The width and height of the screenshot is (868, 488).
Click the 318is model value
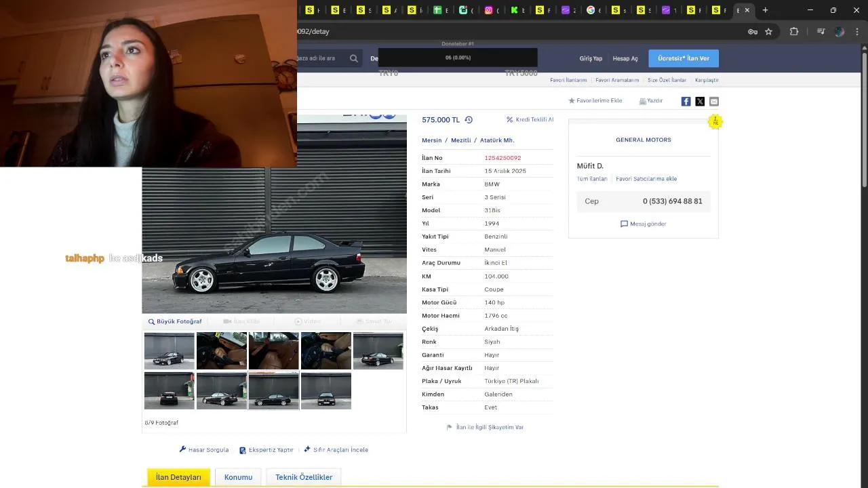[492, 210]
